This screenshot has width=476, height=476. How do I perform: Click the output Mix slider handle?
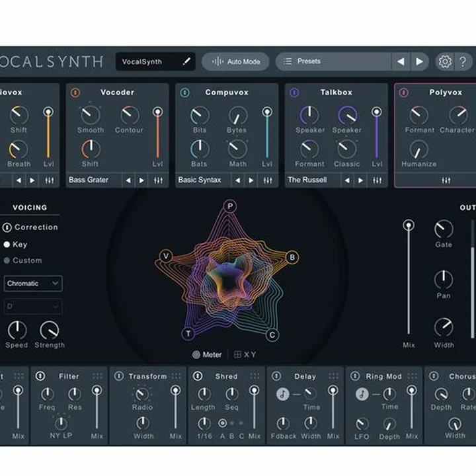click(x=409, y=225)
